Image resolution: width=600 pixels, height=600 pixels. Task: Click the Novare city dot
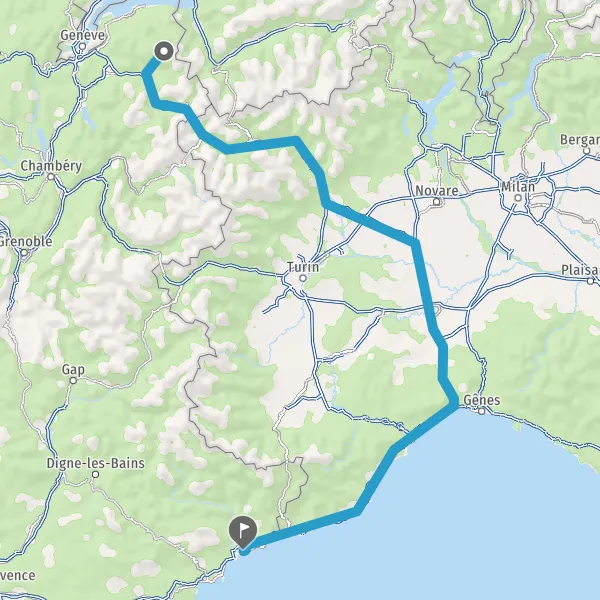point(437,201)
